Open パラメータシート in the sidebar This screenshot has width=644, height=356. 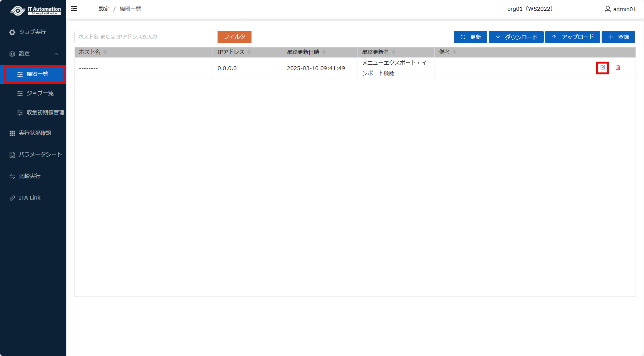40,154
